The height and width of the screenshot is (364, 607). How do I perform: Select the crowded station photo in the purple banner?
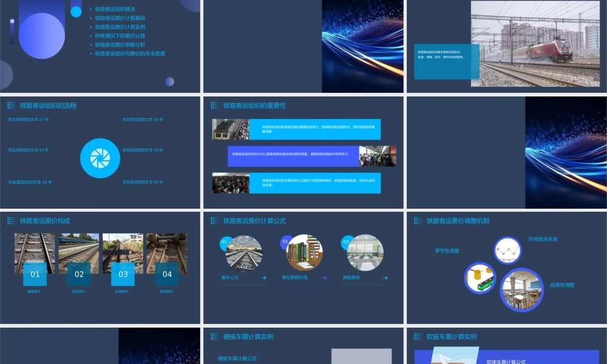pyautogui.click(x=377, y=157)
